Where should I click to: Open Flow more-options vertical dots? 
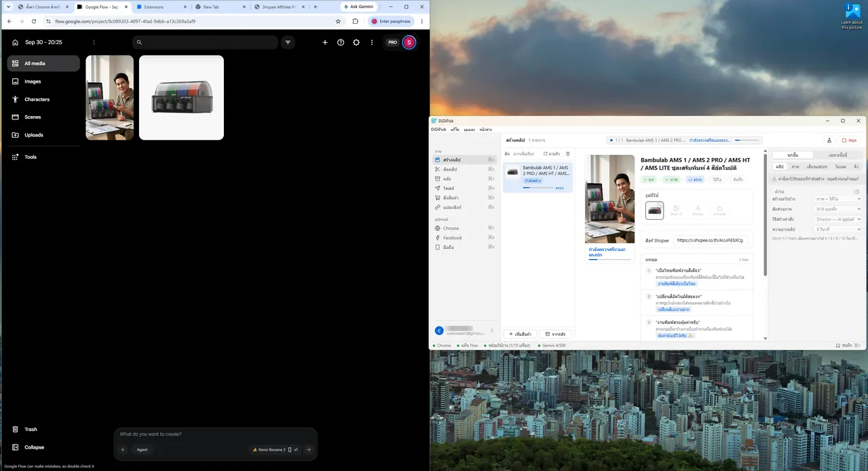372,42
